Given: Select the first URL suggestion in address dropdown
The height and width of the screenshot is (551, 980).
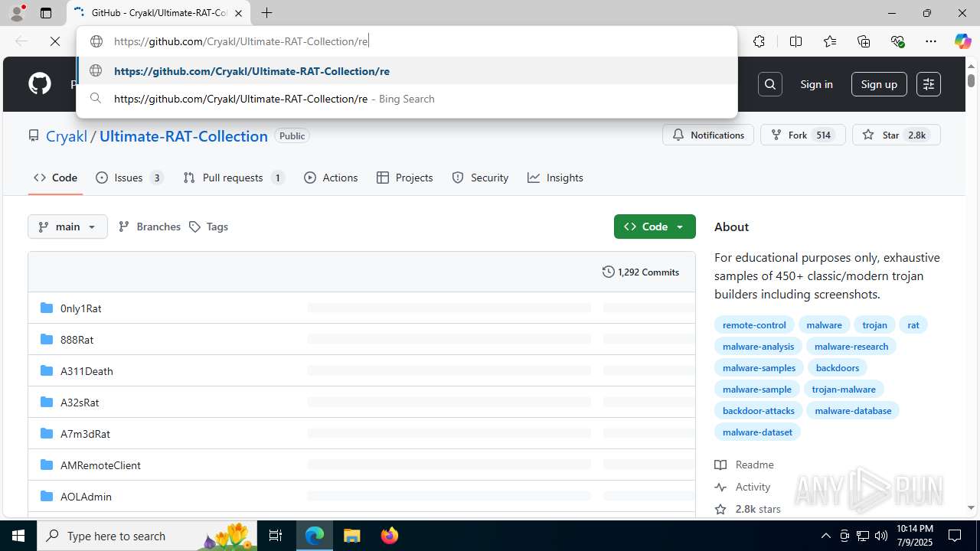Looking at the screenshot, I should [x=407, y=70].
